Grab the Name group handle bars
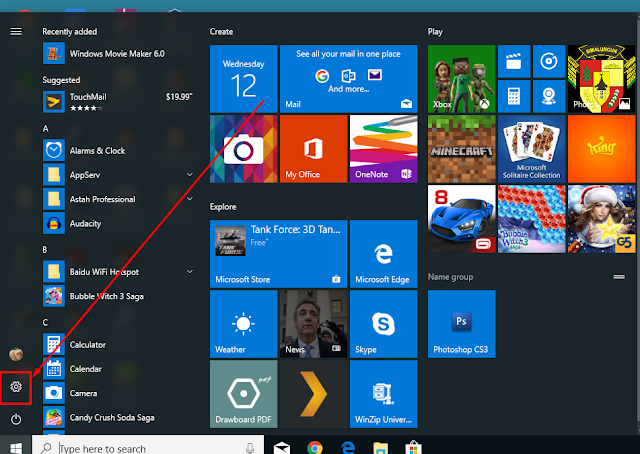This screenshot has height=454, width=640. pyautogui.click(x=619, y=277)
